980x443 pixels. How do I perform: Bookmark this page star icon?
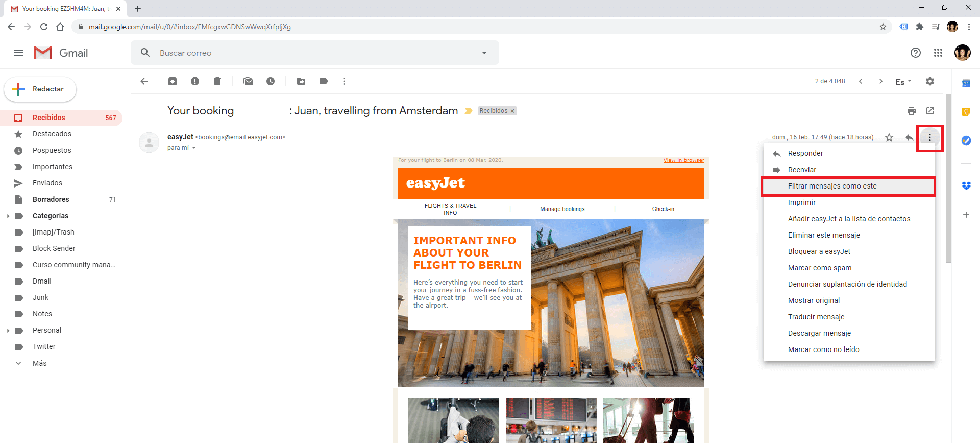[883, 27]
